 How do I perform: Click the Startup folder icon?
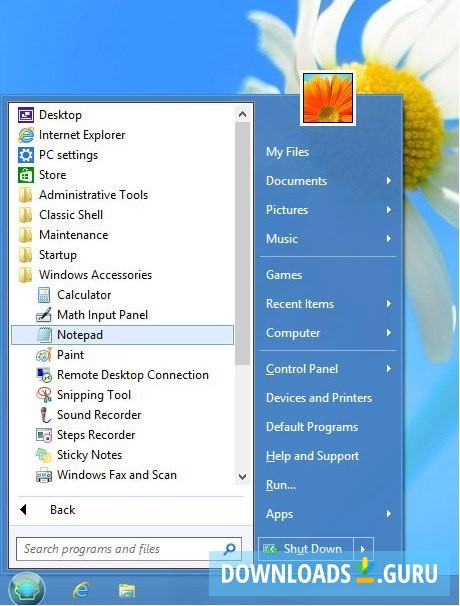pyautogui.click(x=26, y=255)
